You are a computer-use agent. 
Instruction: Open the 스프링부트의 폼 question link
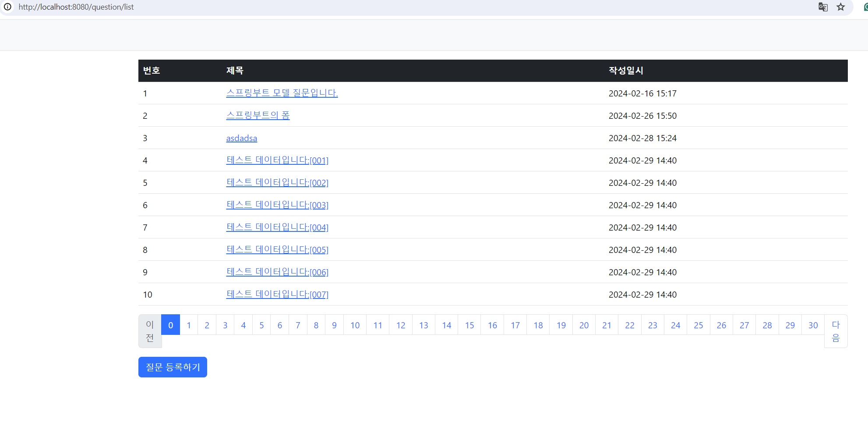tap(258, 115)
